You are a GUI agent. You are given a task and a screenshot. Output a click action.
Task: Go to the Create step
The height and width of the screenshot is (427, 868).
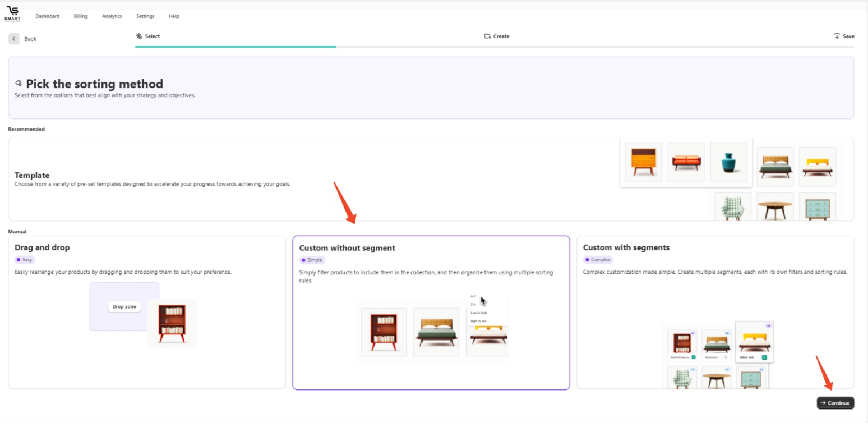497,36
